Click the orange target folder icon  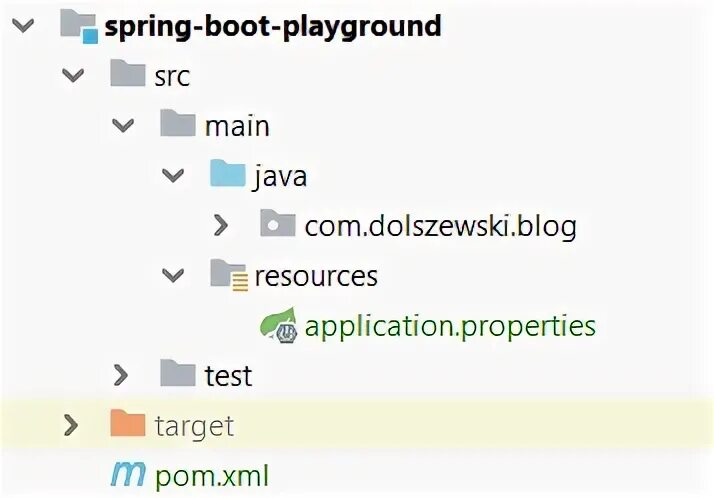click(x=128, y=424)
